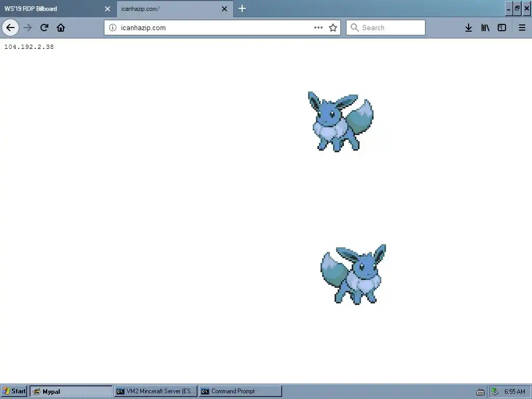The image size is (532, 399).
Task: Open a new browser tab
Action: pyautogui.click(x=242, y=8)
